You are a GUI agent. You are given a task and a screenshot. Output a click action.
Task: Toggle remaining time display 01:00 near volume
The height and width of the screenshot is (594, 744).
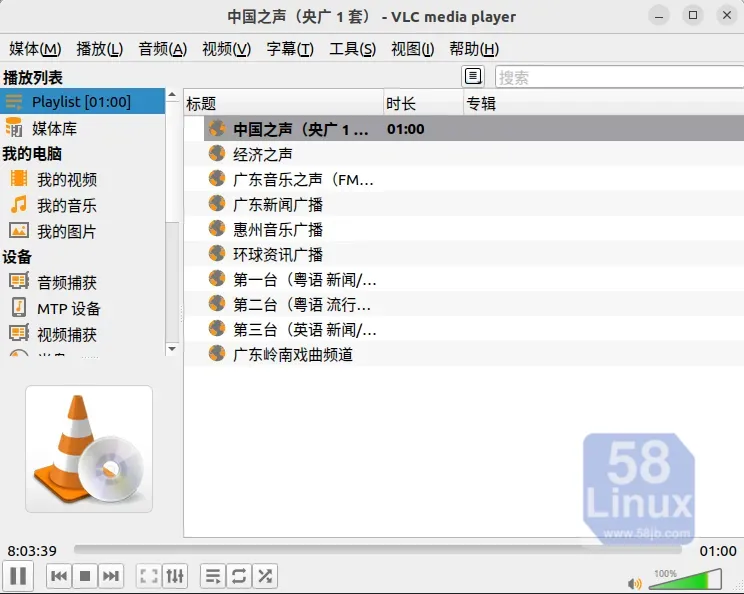718,551
